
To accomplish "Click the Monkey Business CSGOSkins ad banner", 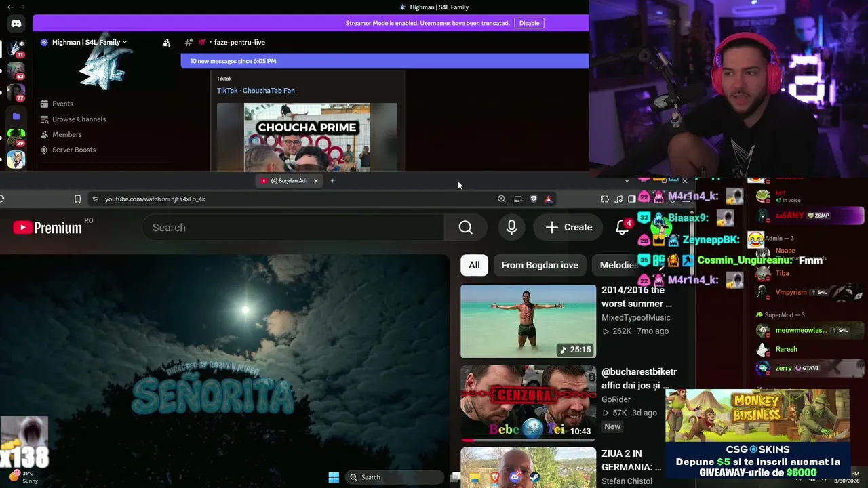I will click(757, 434).
